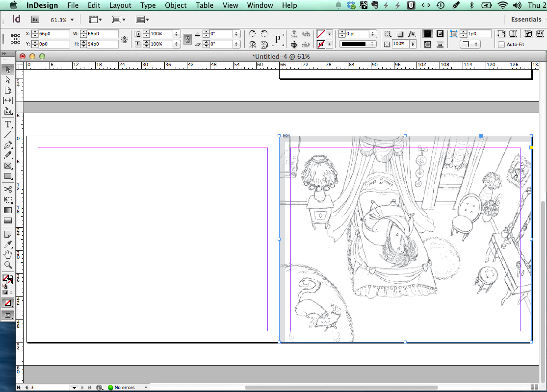
Task: Open the corner shape dropdown
Action: pos(470,44)
